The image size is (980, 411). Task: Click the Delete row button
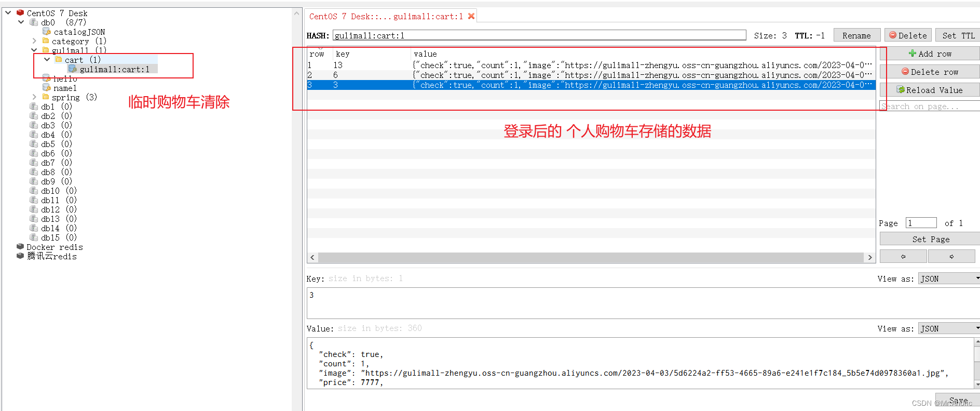click(x=930, y=72)
